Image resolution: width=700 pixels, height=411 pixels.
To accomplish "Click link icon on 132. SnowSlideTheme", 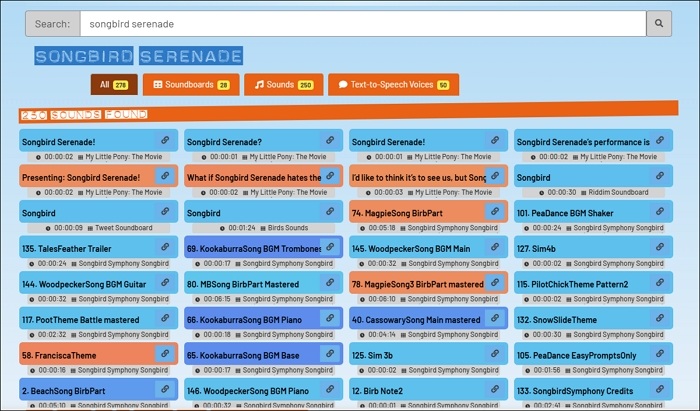I will pyautogui.click(x=660, y=318).
